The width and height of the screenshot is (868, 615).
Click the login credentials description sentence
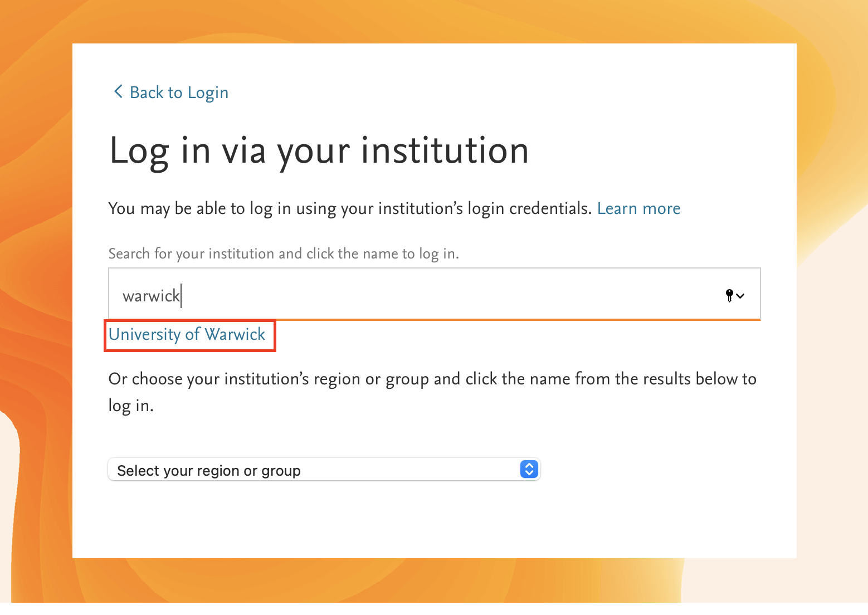pyautogui.click(x=349, y=209)
